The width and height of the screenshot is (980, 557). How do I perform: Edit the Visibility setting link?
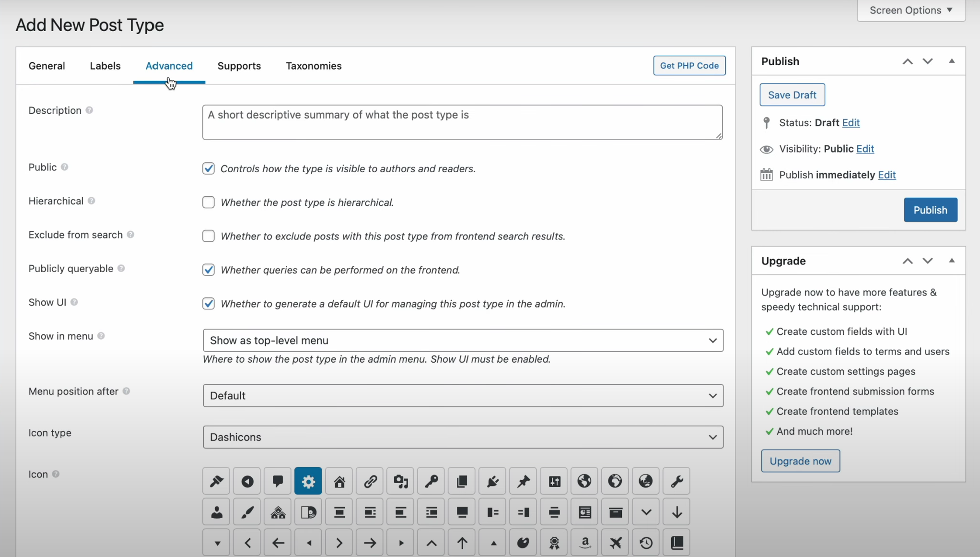(865, 149)
